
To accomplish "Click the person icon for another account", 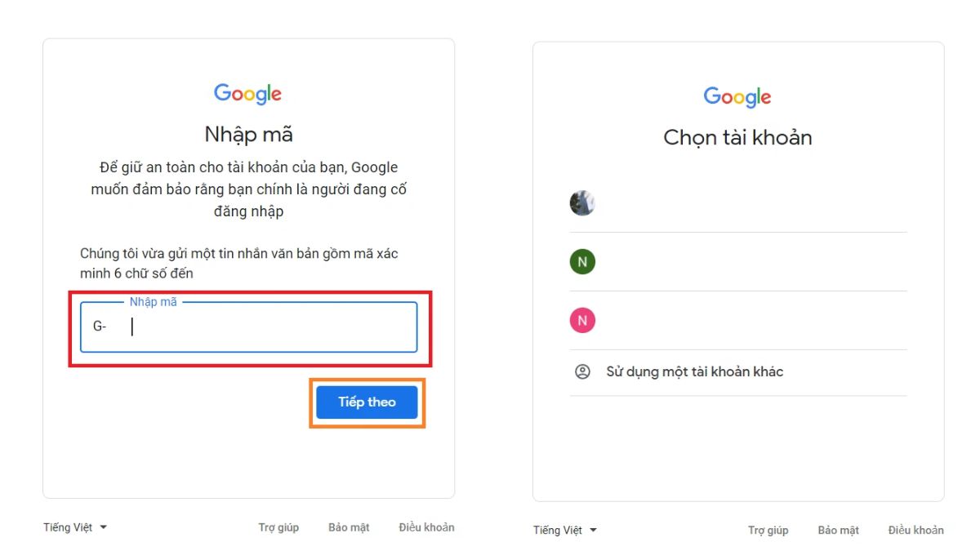I will [582, 372].
